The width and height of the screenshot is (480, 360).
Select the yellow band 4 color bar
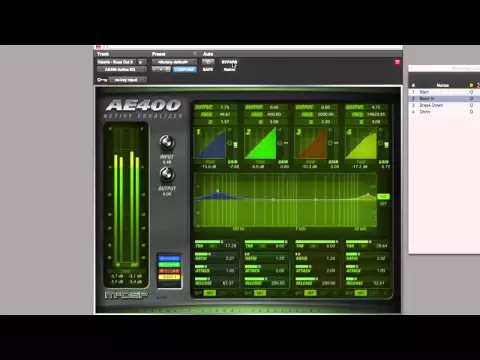click(x=169, y=277)
